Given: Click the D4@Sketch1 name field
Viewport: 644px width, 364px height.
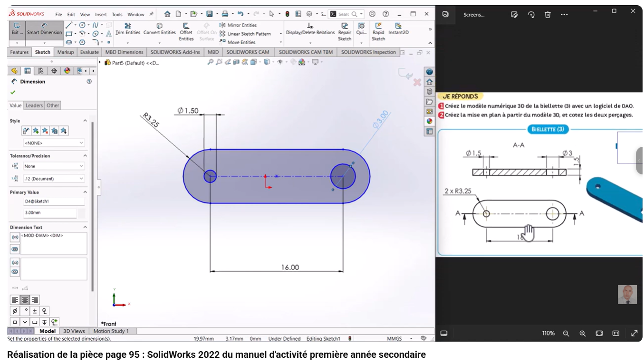Looking at the screenshot, I should coord(54,201).
